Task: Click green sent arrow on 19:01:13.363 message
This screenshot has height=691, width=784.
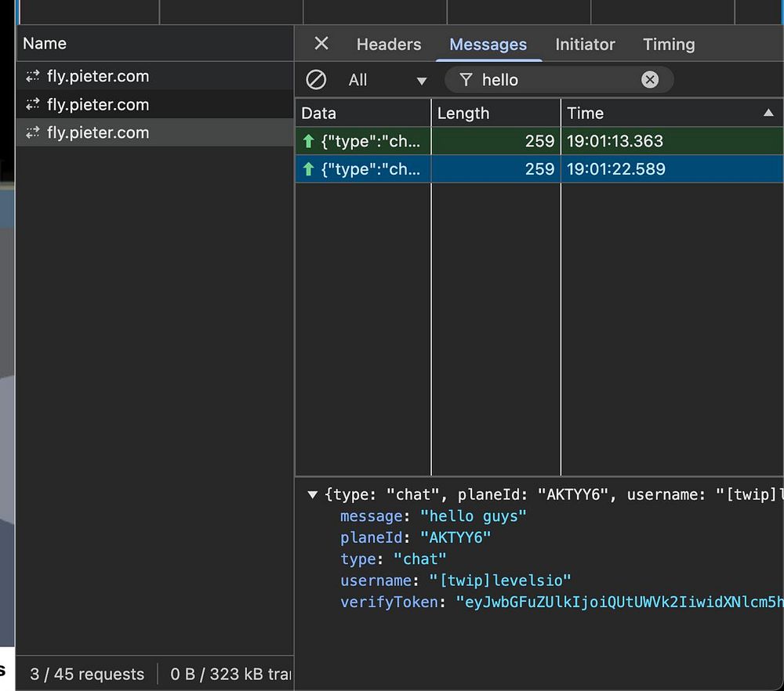Action: coord(308,142)
